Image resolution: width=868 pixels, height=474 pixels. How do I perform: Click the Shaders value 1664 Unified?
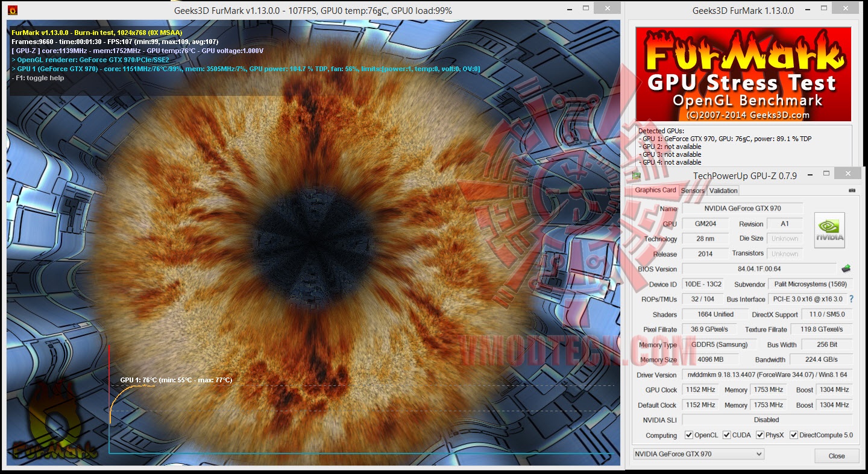tap(715, 314)
